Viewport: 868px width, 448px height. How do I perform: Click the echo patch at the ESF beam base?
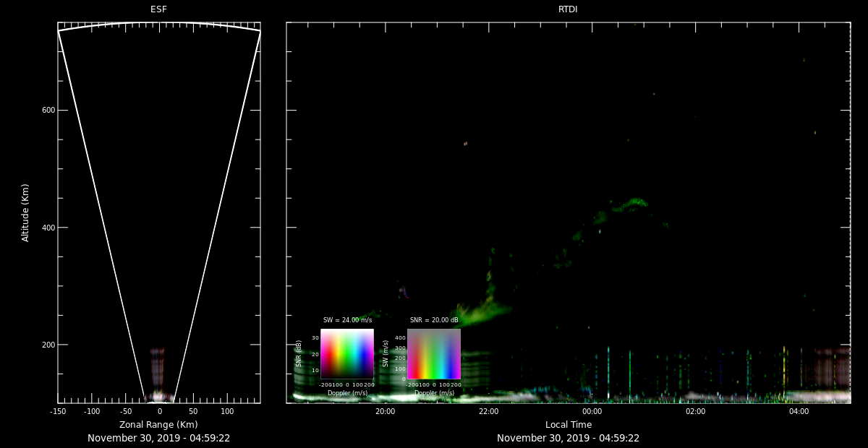[x=158, y=396]
